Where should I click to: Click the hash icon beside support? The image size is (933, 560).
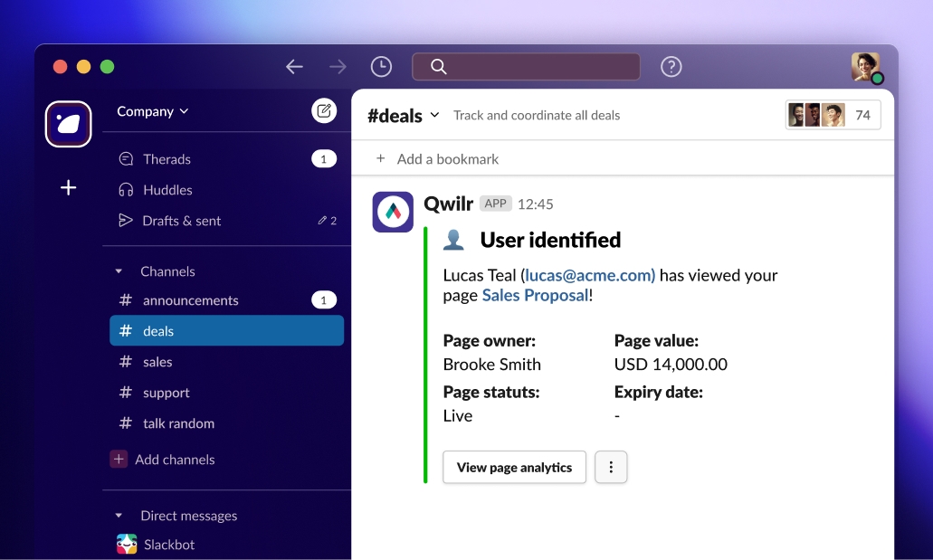pos(126,392)
